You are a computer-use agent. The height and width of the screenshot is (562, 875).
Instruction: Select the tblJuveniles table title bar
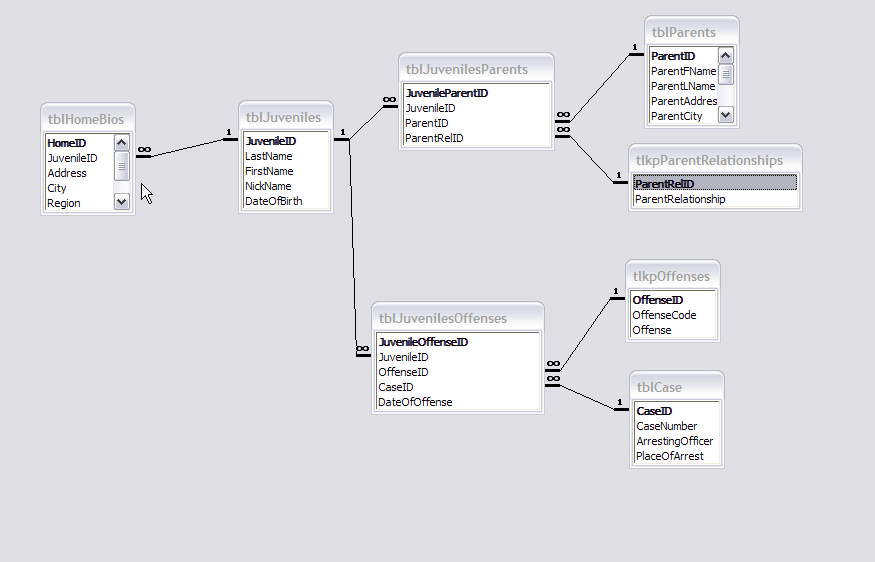click(286, 117)
